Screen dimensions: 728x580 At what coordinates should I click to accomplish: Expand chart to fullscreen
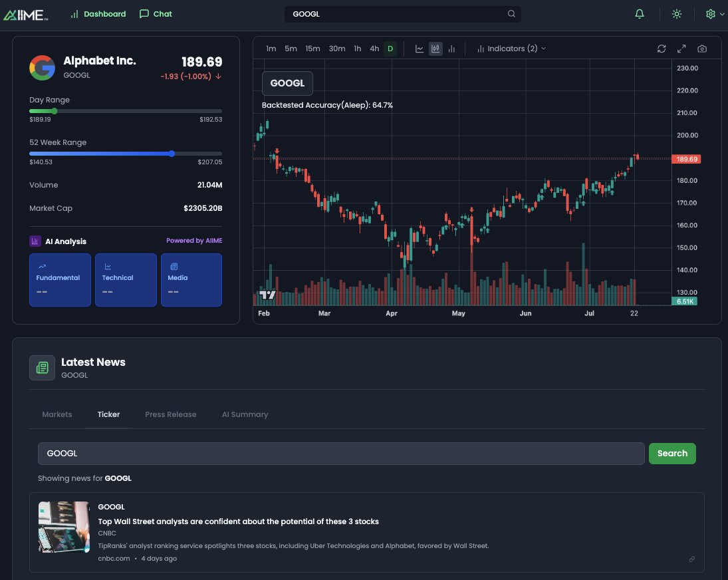(x=681, y=49)
